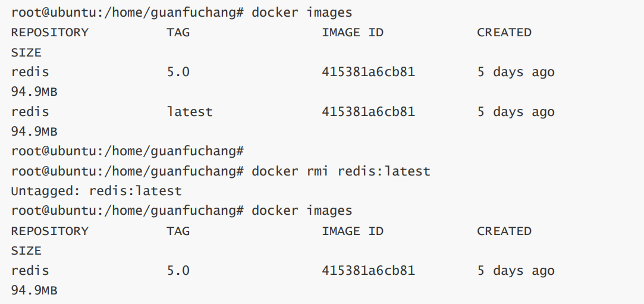Click image ID in the latest row
Screen dimensions: 644x304
(x=368, y=112)
